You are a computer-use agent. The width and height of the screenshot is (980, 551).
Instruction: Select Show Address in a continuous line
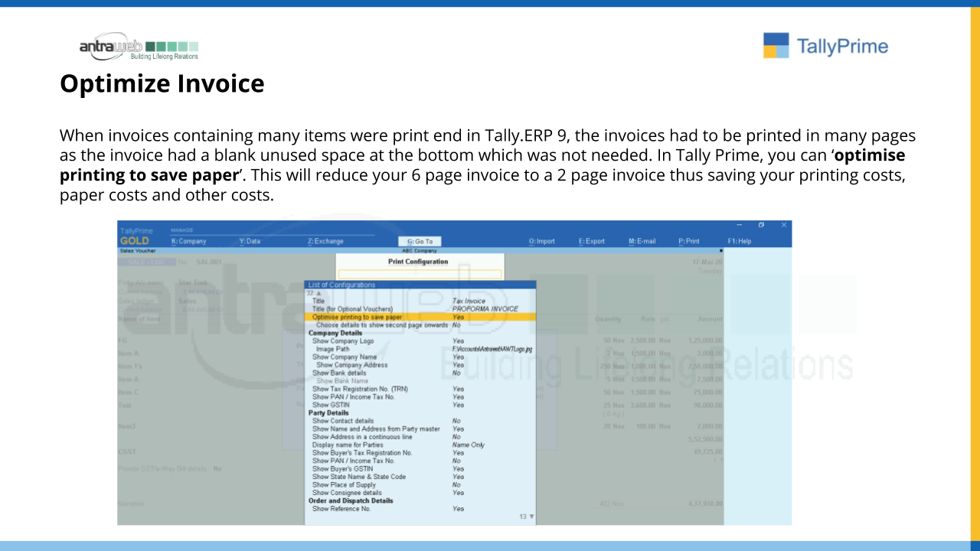420,437
